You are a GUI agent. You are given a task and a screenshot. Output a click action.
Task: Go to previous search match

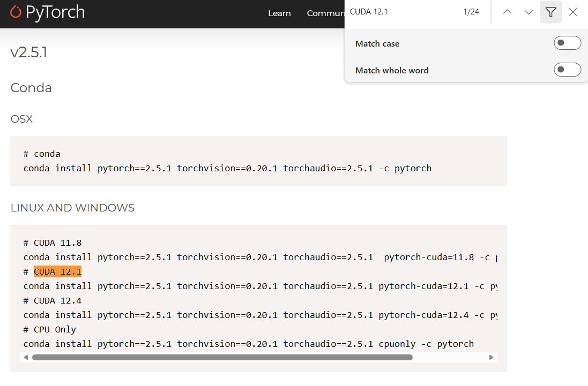click(x=507, y=12)
